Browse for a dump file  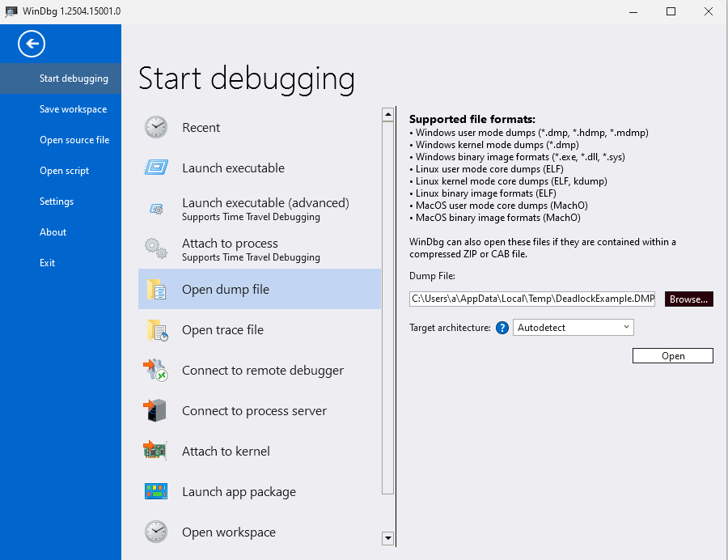(688, 299)
